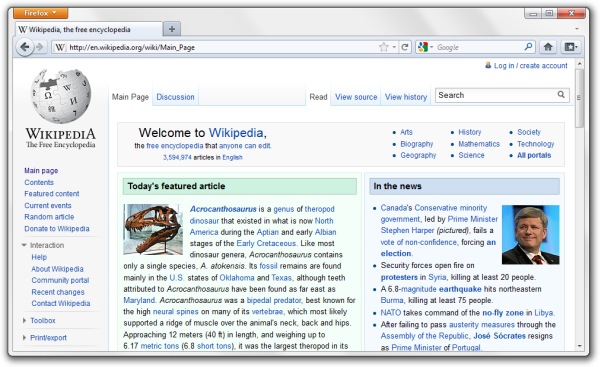Open the All portals link
This screenshot has width=600, height=367.
coord(534,155)
